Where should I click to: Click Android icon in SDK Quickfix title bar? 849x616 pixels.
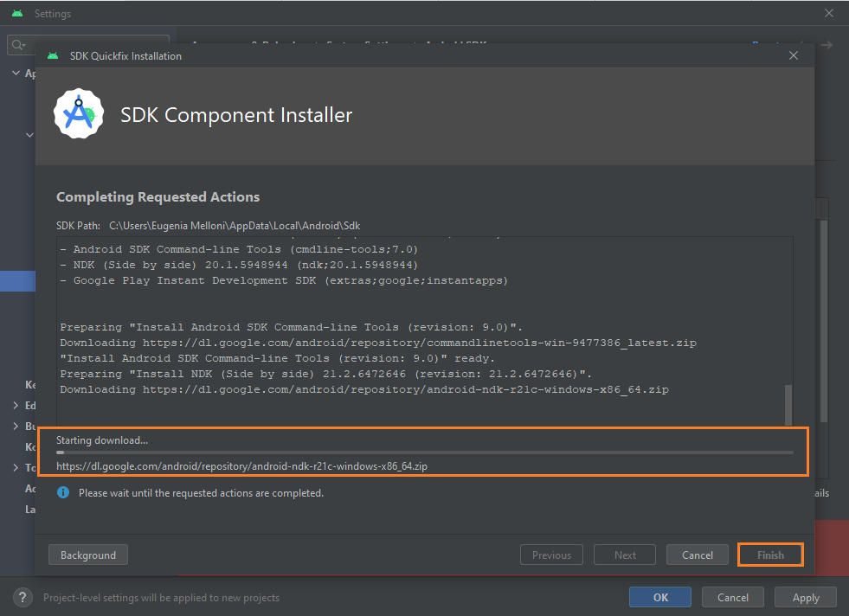(x=53, y=55)
